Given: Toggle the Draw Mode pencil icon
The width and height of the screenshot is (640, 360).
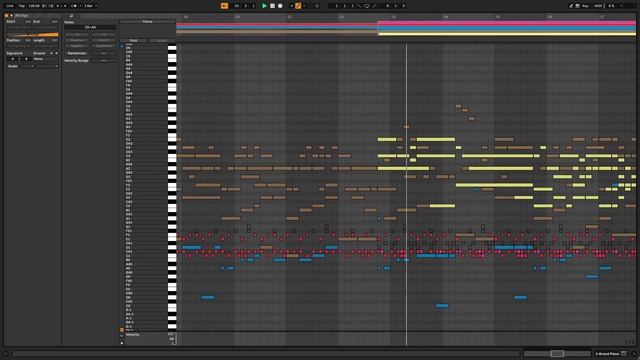Looking at the screenshot, I should [x=571, y=6].
